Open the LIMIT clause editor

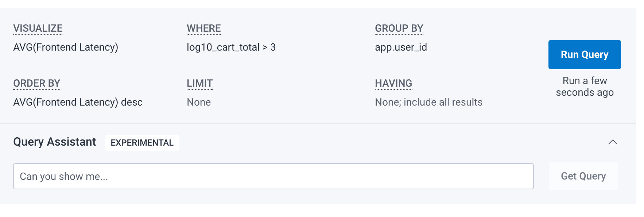coord(199,83)
